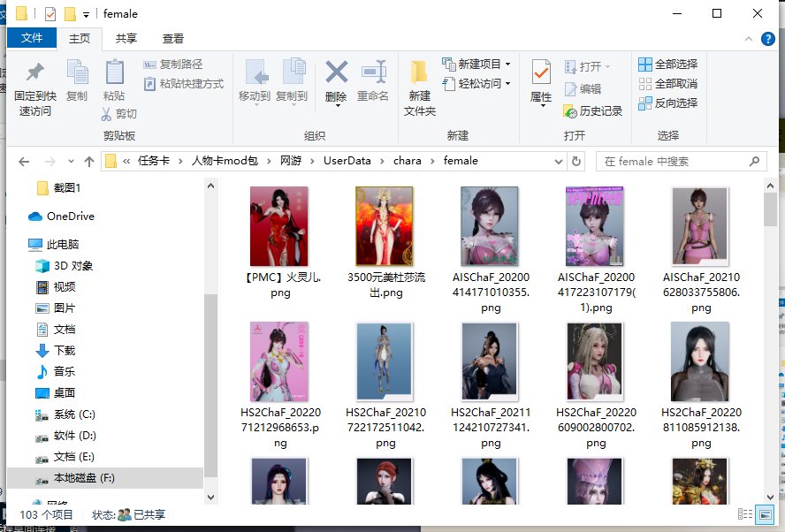
Task: Expand the Delete button dropdown arrow
Action: (x=338, y=105)
